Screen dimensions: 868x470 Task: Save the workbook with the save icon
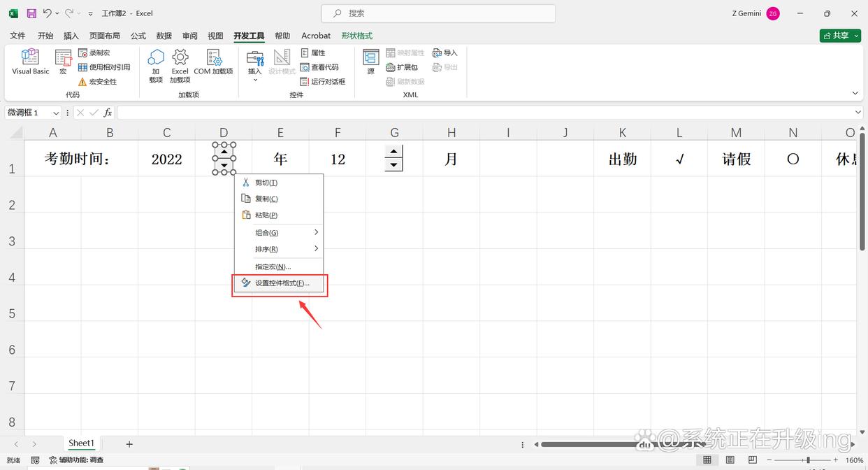coord(31,13)
